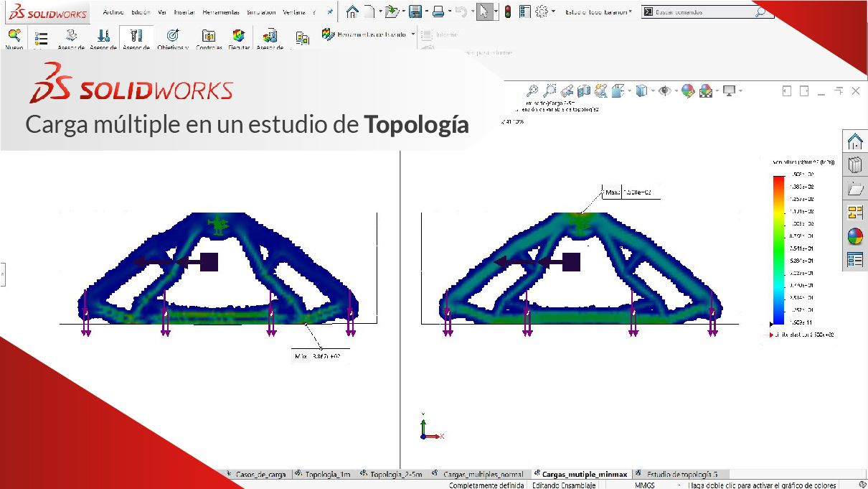Screen dimensions: 868x489
Task: Expand the Select tool dropdown arrow
Action: point(496,12)
